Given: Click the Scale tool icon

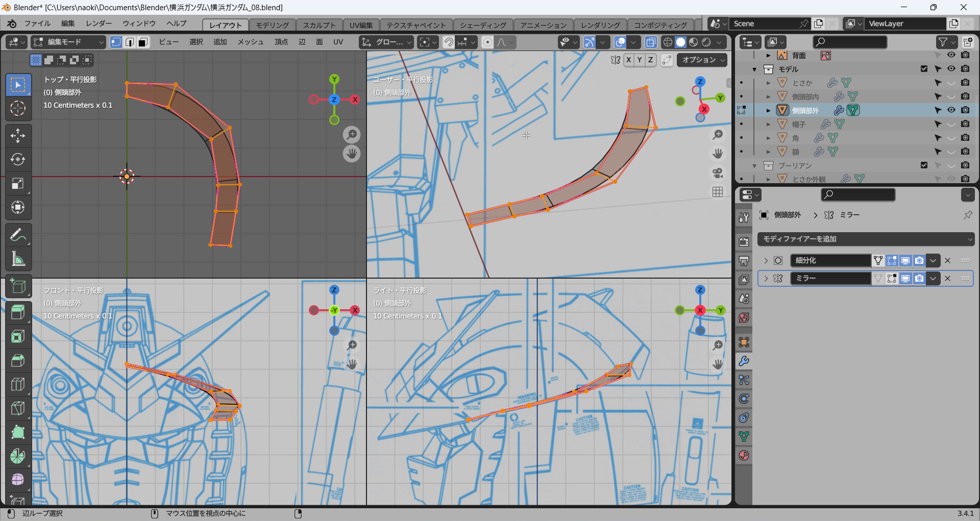Looking at the screenshot, I should (x=18, y=184).
